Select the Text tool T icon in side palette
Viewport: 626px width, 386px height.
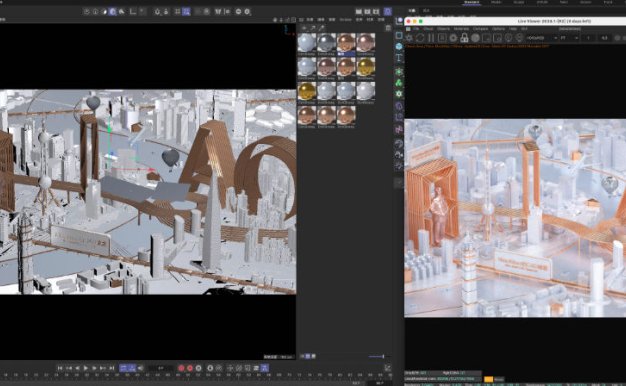pyautogui.click(x=399, y=58)
